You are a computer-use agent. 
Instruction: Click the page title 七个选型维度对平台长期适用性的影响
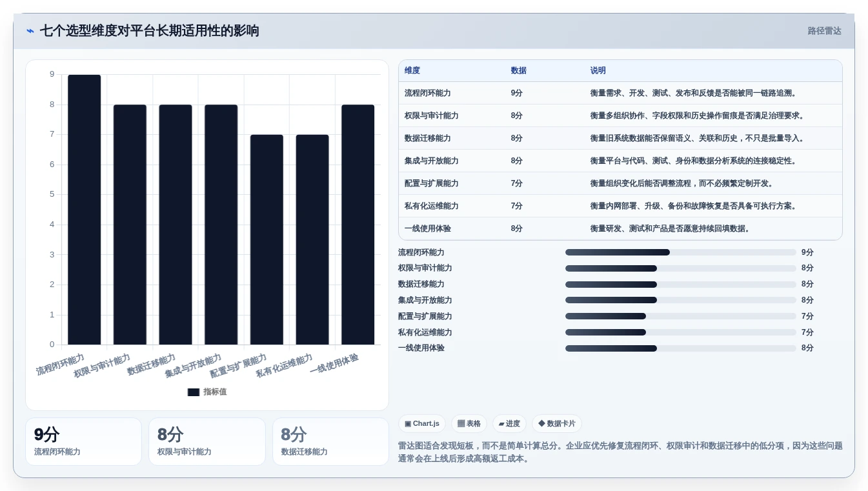point(150,31)
